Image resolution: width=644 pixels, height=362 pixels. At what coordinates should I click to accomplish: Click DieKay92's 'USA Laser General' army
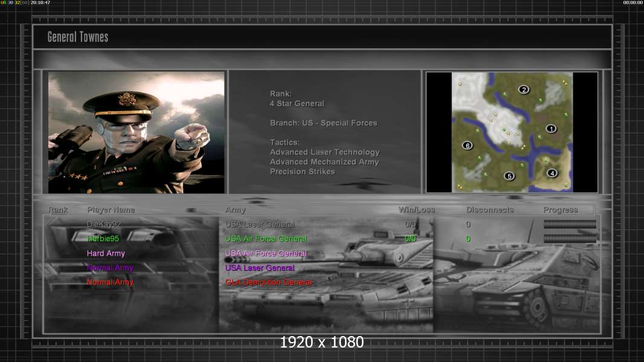click(260, 224)
